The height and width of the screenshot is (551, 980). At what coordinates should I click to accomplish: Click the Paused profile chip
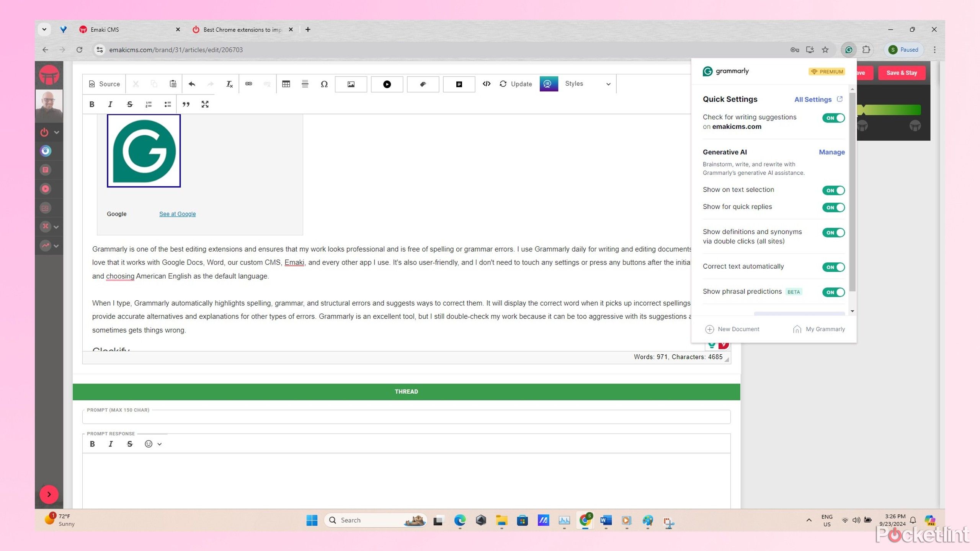[x=903, y=50]
